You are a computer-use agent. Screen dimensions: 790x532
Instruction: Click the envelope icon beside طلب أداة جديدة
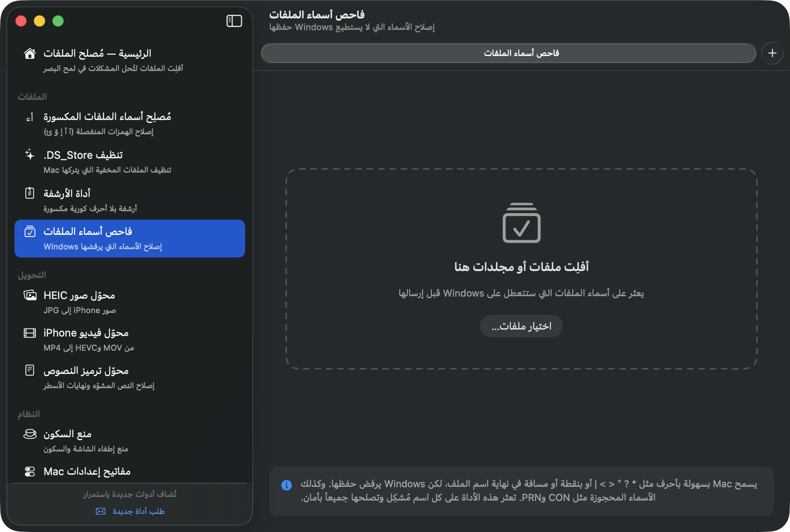pos(101,511)
